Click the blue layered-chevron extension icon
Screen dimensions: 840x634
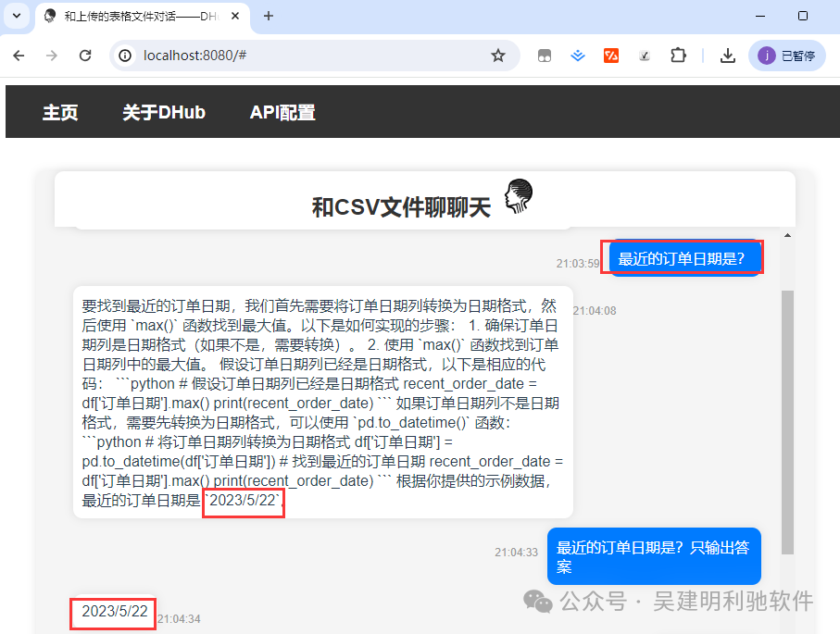(x=578, y=56)
